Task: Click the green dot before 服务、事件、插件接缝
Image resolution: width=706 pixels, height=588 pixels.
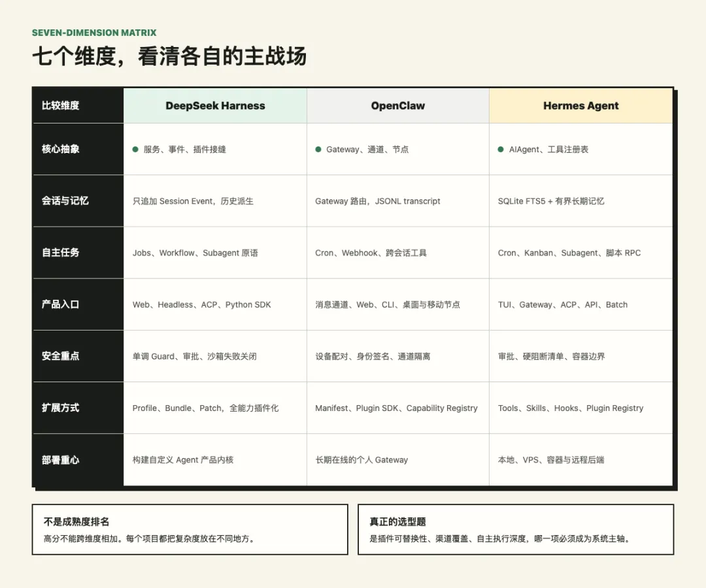Action: 135,150
